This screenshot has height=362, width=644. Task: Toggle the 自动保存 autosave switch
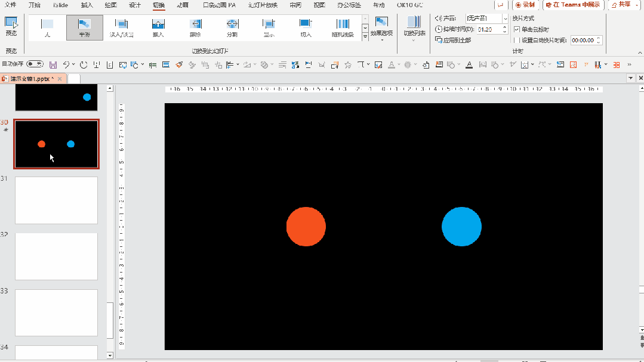pyautogui.click(x=35, y=64)
